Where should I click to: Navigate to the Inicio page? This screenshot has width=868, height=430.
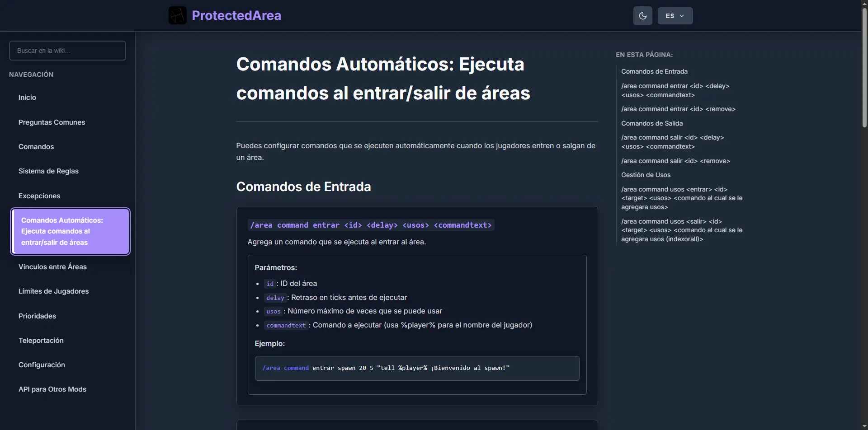[27, 97]
